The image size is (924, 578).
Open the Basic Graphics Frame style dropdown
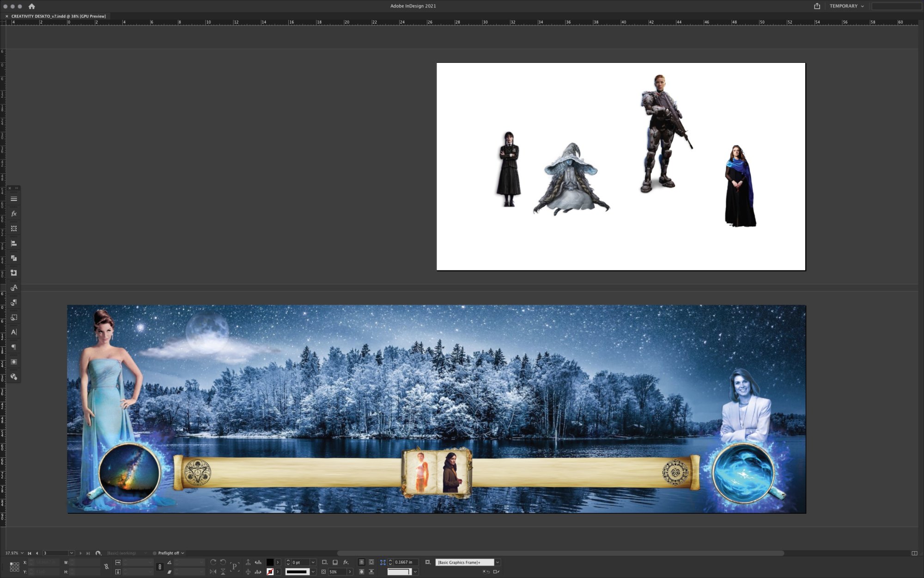pos(498,562)
